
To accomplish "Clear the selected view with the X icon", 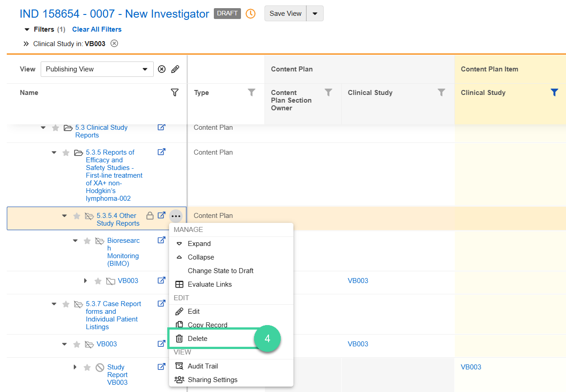I will click(x=162, y=69).
